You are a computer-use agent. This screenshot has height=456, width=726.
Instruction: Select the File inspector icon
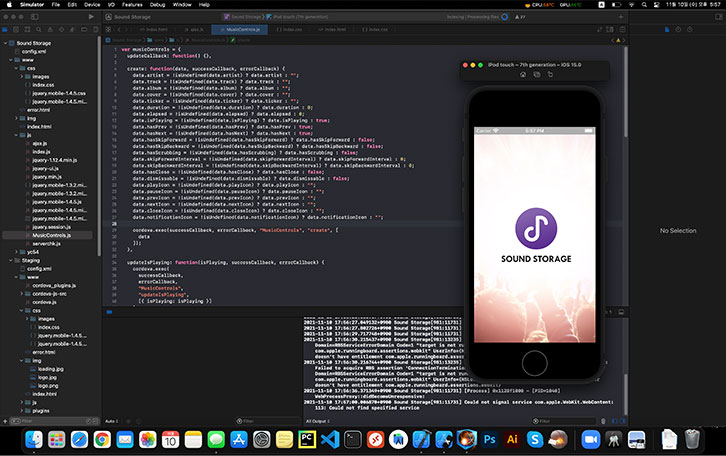tap(667, 30)
